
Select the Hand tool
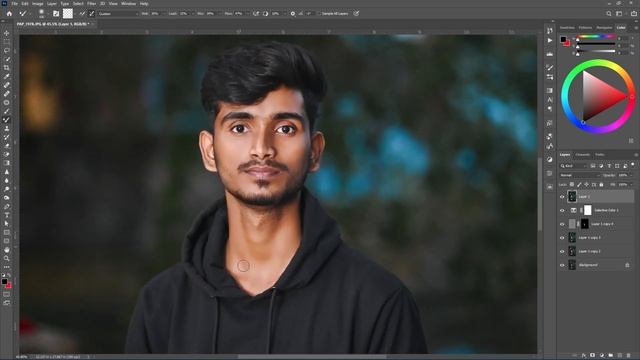[x=7, y=249]
